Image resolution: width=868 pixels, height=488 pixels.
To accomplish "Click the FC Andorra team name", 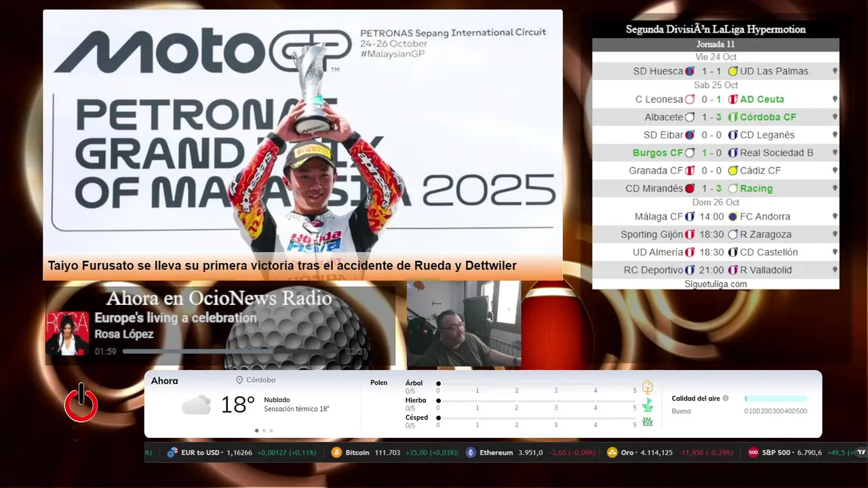I will pyautogui.click(x=765, y=217).
